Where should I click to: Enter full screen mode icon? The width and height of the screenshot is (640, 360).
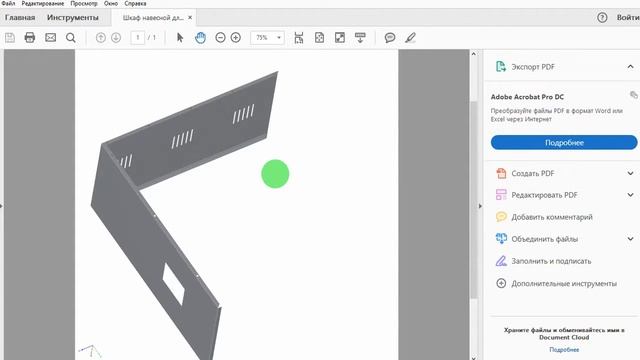(x=340, y=38)
